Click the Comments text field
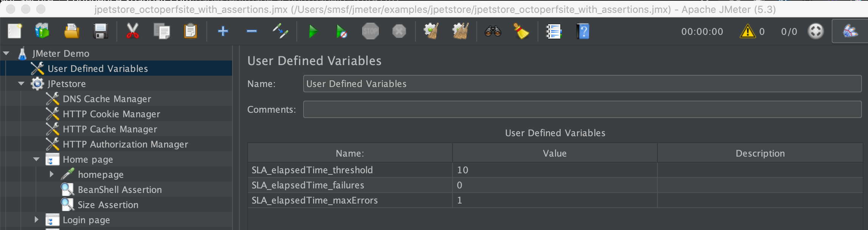 click(x=582, y=109)
